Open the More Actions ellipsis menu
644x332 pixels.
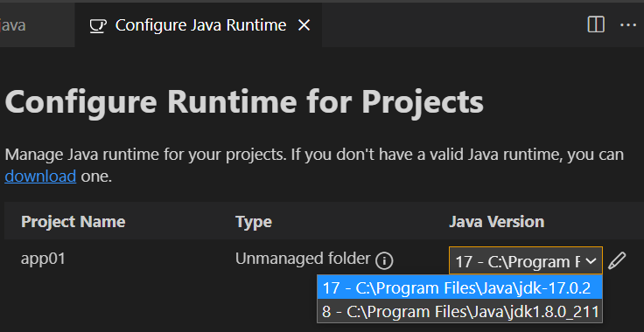click(628, 25)
